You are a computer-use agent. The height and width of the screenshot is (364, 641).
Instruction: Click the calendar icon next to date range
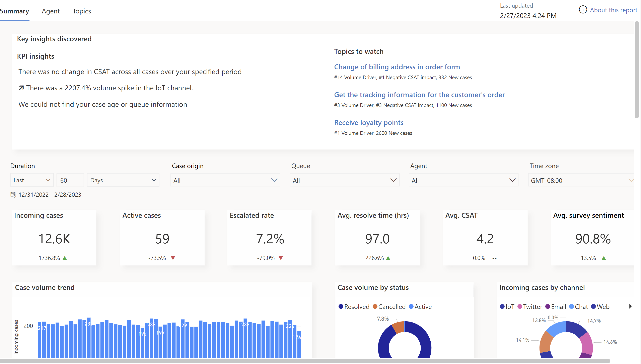click(x=13, y=195)
